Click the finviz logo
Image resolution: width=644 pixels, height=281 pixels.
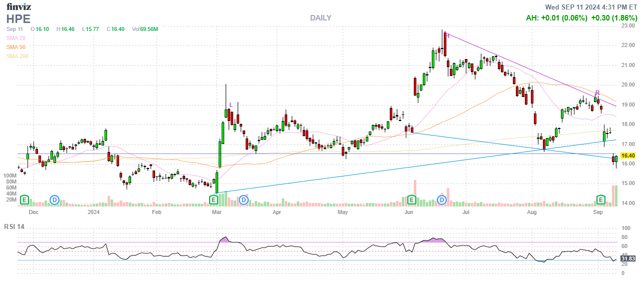click(x=18, y=6)
